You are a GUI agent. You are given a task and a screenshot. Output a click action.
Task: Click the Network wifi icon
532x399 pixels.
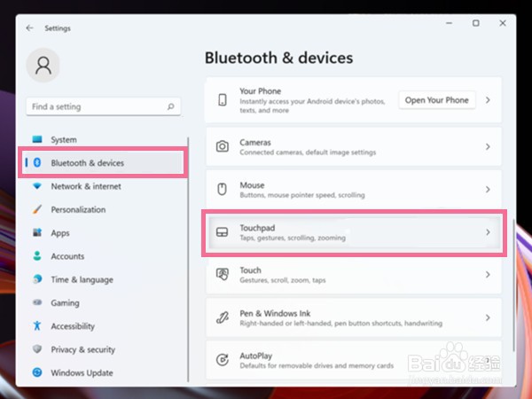(x=37, y=186)
